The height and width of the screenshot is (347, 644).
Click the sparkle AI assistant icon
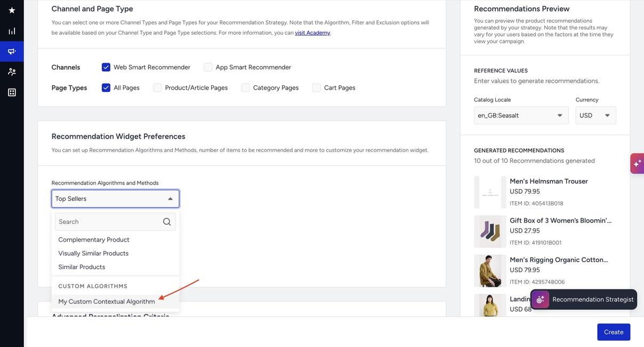637,163
